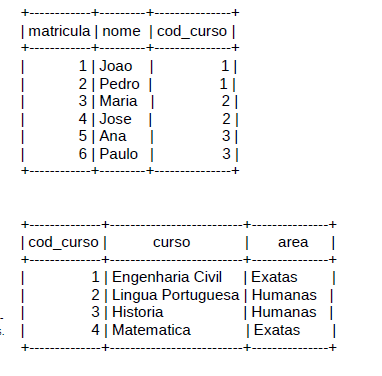Click Humanas in Lingua Portuguesa row
Image resolution: width=382 pixels, height=376 pixels.
[284, 295]
